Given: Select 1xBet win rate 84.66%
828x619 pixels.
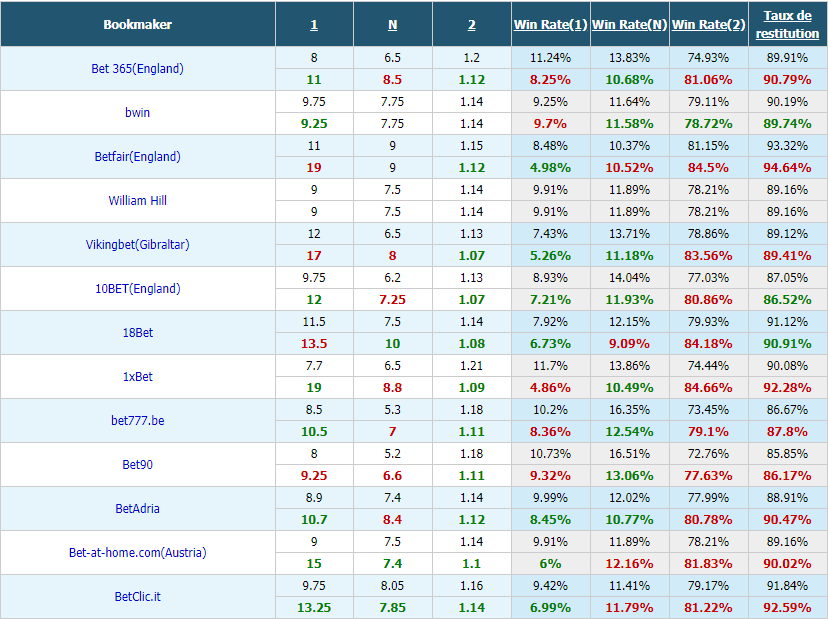Looking at the screenshot, I should pyautogui.click(x=708, y=388).
